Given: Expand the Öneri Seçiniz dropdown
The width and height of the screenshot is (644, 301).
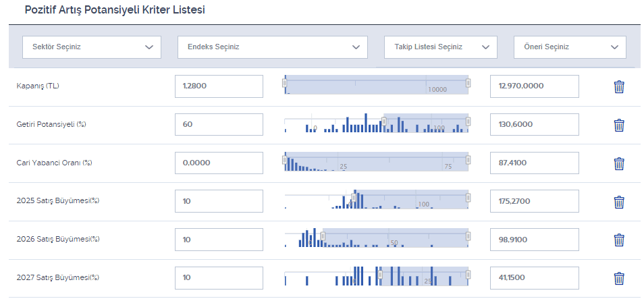Looking at the screenshot, I should [x=569, y=47].
